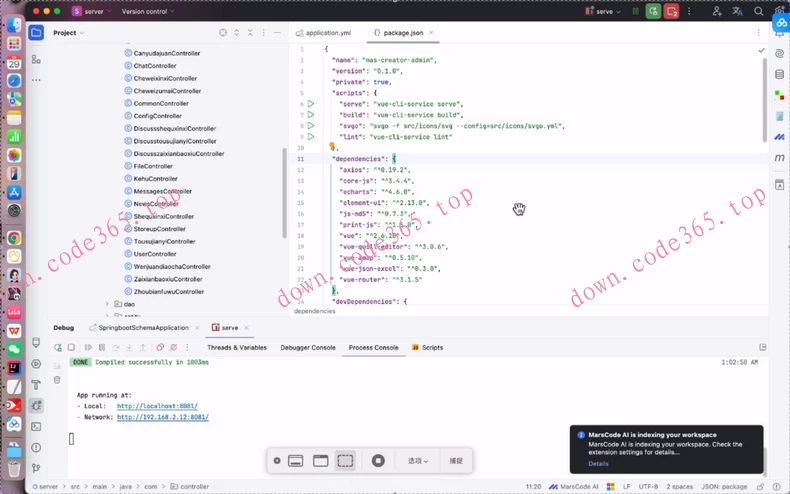Click MarsCode AI in status bar
Screen dimensions: 790x494
[x=573, y=486]
